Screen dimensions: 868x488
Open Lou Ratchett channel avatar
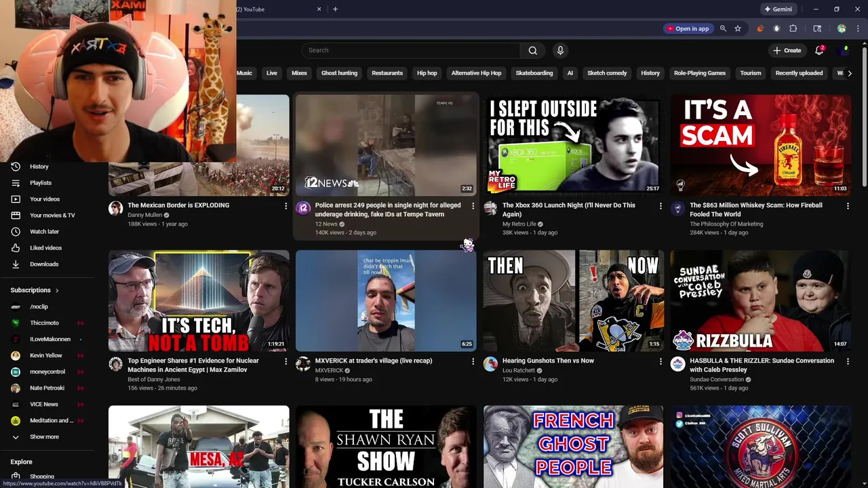click(x=490, y=365)
